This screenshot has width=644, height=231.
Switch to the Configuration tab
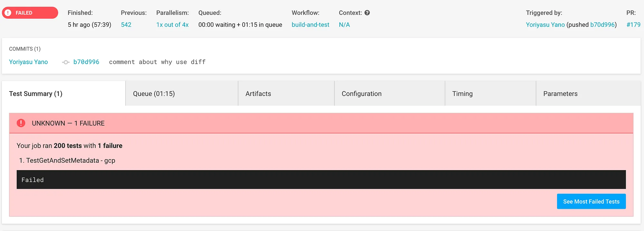[390, 93]
